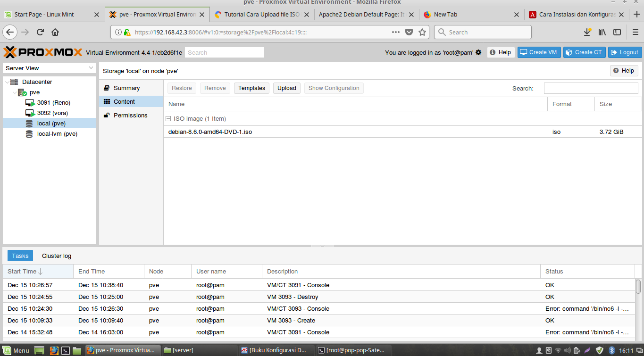The width and height of the screenshot is (644, 356).
Task: Open a new browser tab
Action: (636, 14)
